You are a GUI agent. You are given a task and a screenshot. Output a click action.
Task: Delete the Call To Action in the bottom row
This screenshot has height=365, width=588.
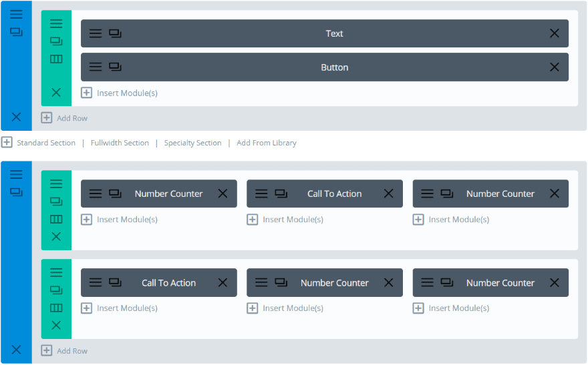(x=223, y=283)
